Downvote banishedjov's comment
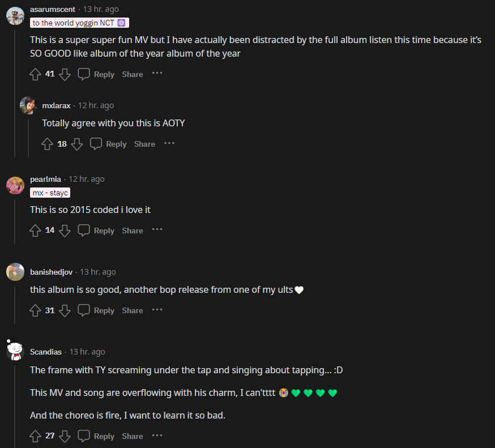Screen dimensions: 495x448 [65, 310]
